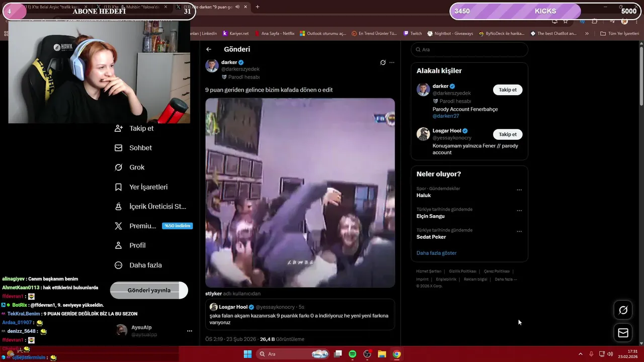Open a new browser tab with plus

click(x=258, y=7)
